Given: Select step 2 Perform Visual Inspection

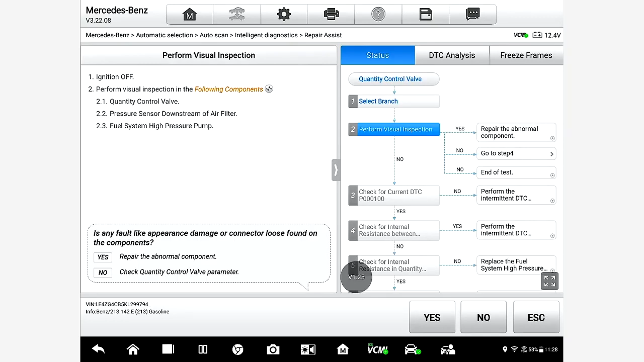Looking at the screenshot, I should [393, 129].
